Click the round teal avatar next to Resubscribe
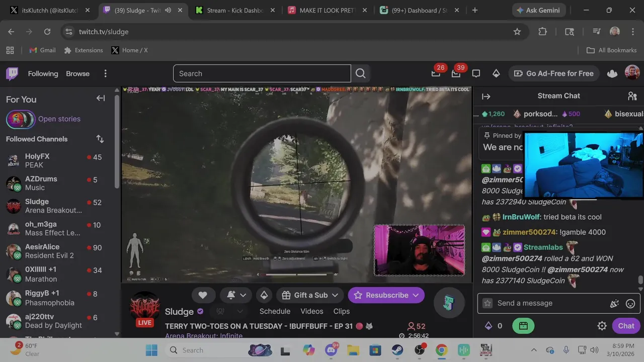Image resolution: width=644 pixels, height=362 pixels. tap(449, 303)
